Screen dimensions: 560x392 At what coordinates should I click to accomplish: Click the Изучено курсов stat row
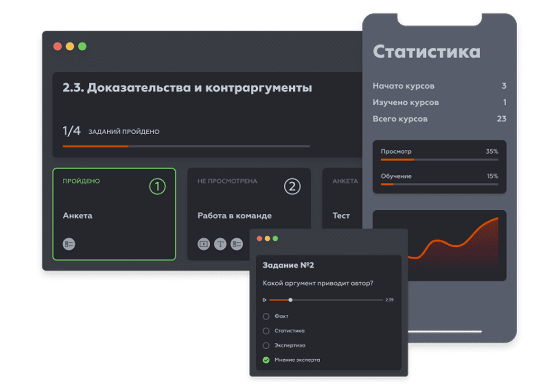click(438, 102)
